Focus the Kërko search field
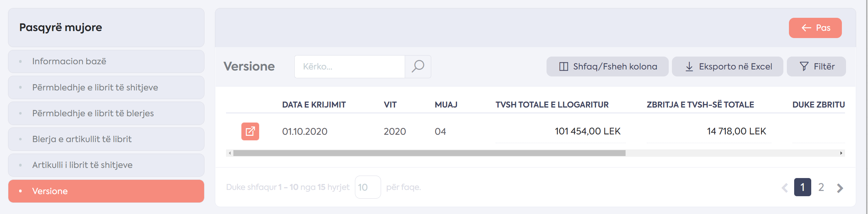The width and height of the screenshot is (868, 214). [350, 66]
